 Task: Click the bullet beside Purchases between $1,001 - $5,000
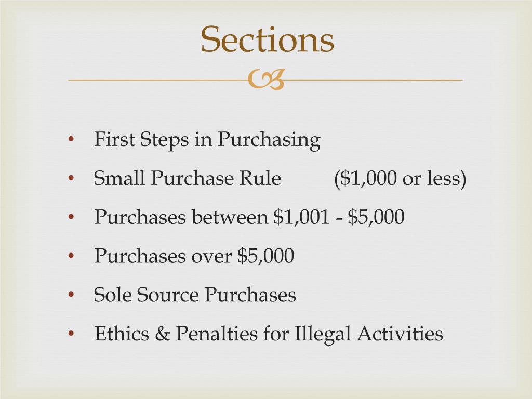[x=71, y=217]
